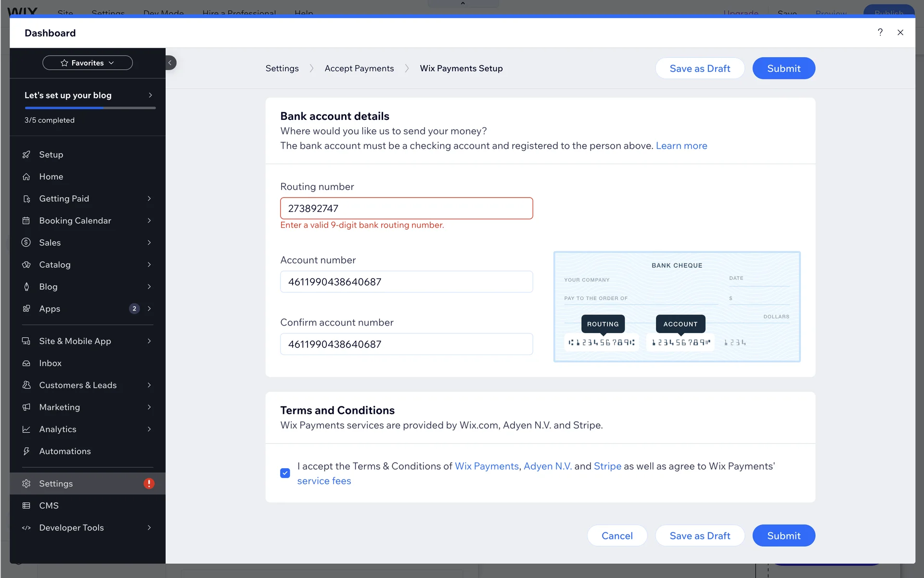Viewport: 924px width, 578px height.
Task: Open help with the question mark icon
Action: (880, 32)
